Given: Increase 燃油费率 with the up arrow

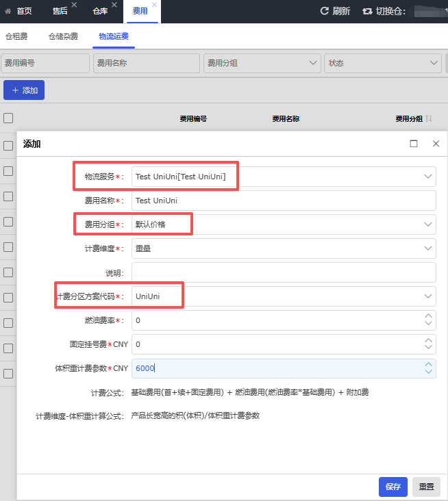Looking at the screenshot, I should pos(429,316).
